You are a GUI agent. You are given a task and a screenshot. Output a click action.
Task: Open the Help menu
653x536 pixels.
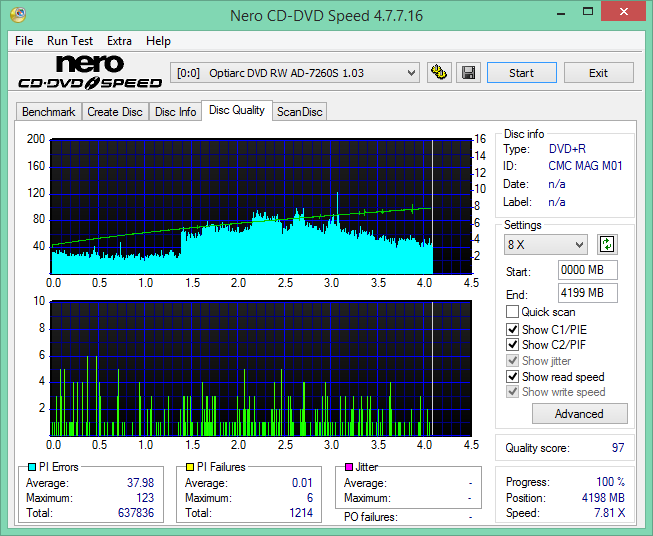coord(158,41)
